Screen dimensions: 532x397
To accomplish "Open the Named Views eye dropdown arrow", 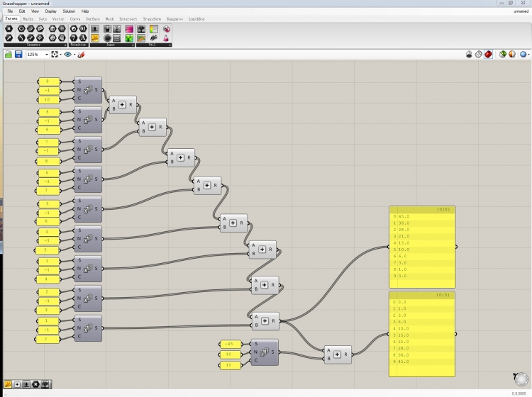I will 74,55.
